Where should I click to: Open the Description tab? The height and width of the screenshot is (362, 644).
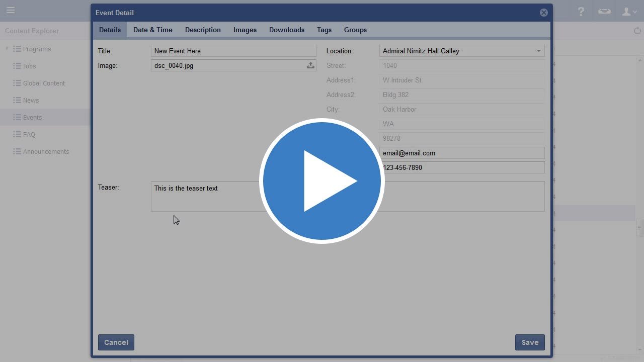click(203, 30)
